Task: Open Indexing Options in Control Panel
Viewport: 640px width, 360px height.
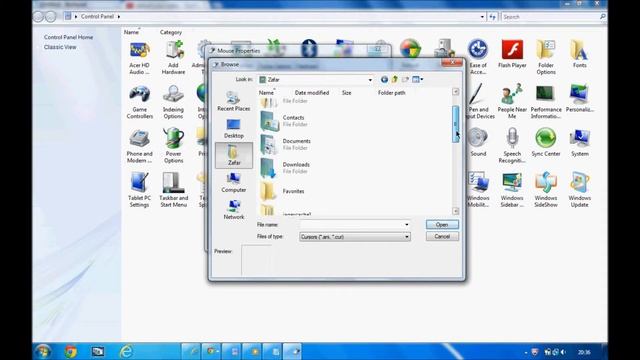Action: pyautogui.click(x=173, y=102)
